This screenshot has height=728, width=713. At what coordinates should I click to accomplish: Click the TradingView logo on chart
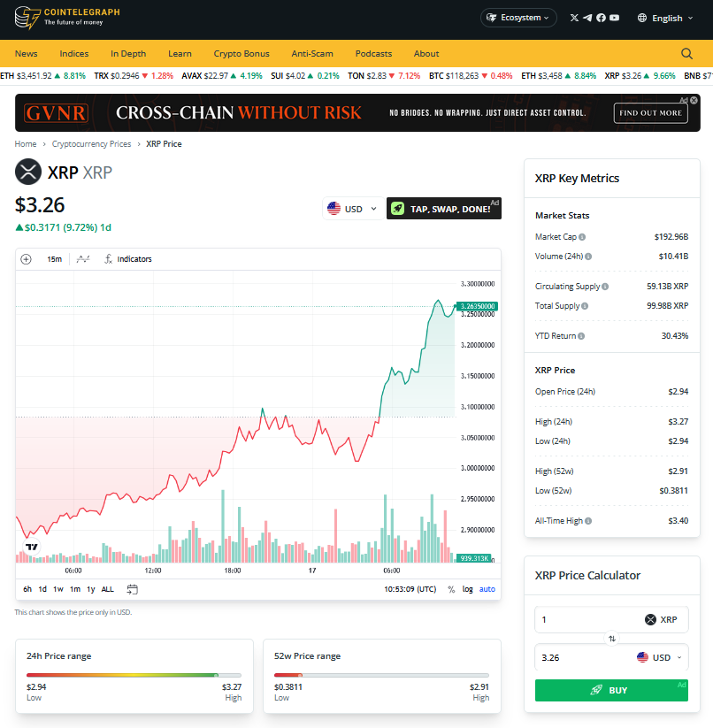[32, 547]
